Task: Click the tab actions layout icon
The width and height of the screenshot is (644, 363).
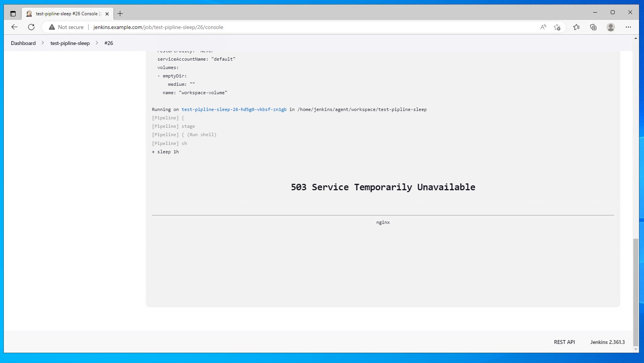Action: click(13, 13)
